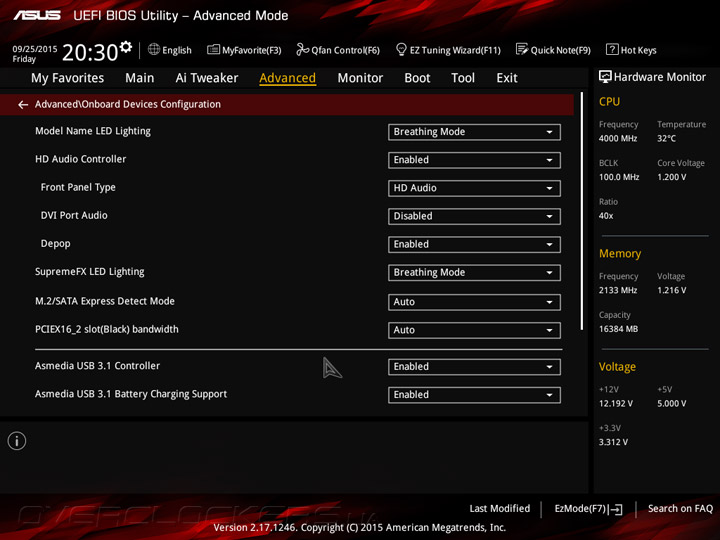Open the Exit tab
The height and width of the screenshot is (540, 720).
point(507,78)
